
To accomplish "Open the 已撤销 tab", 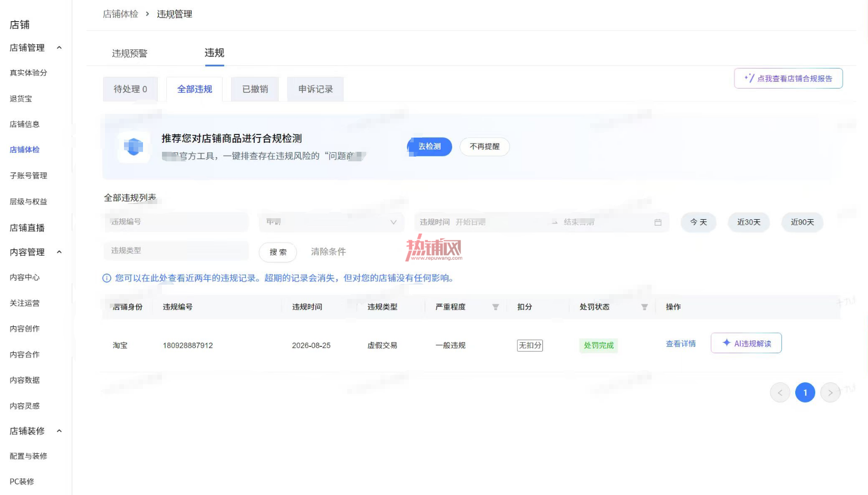I will (x=255, y=89).
